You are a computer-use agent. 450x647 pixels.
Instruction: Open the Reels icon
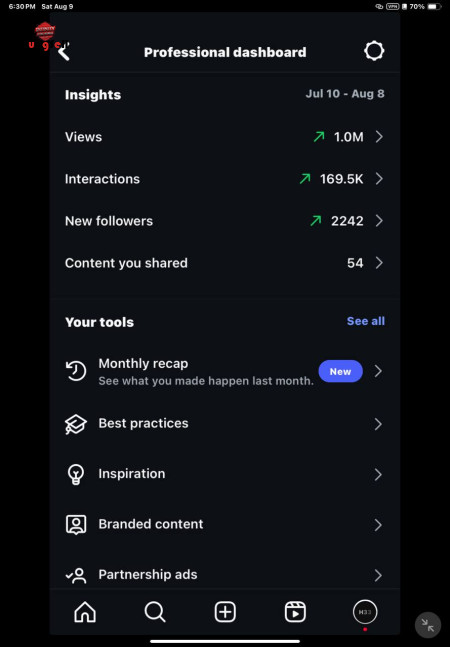pos(295,612)
